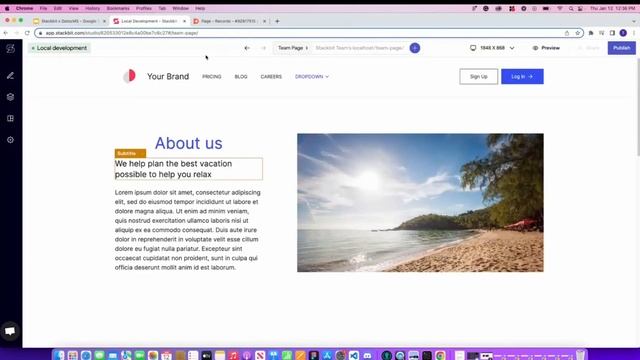Open Trash in the Dock
Image resolution: width=640 pixels, height=360 pixels.
pyautogui.click(x=580, y=355)
